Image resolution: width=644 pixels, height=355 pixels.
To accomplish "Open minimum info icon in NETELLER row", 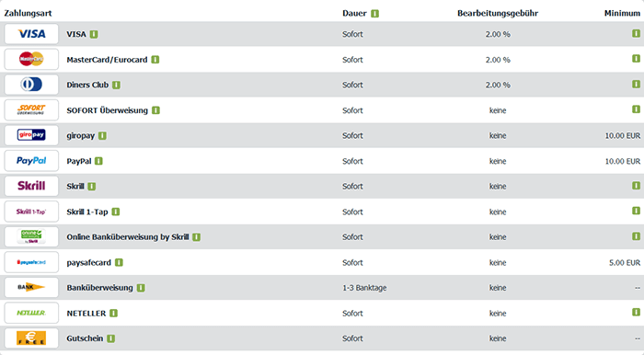I will pos(636,313).
